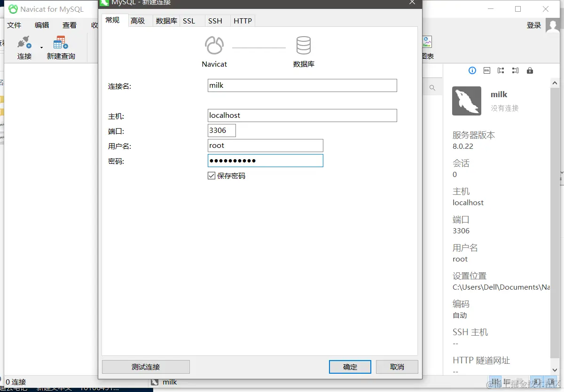Click the 图表 chart icon in the toolbar
The image size is (564, 392).
click(427, 42)
